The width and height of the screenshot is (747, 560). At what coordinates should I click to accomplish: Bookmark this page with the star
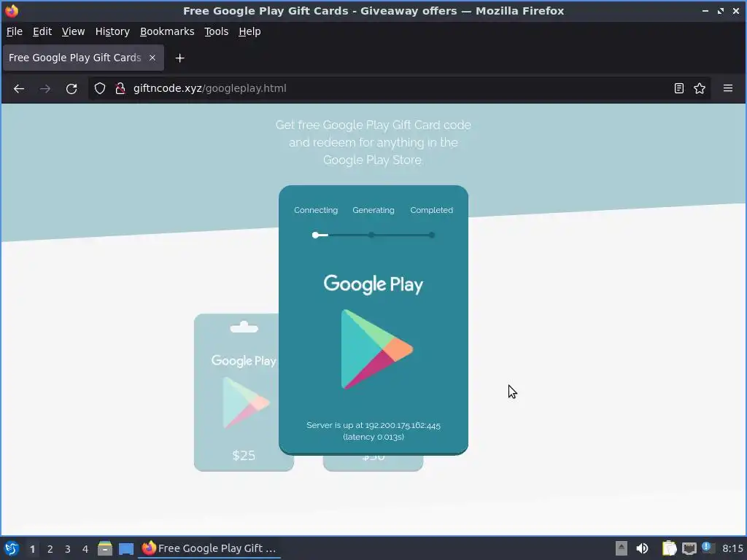tap(700, 88)
